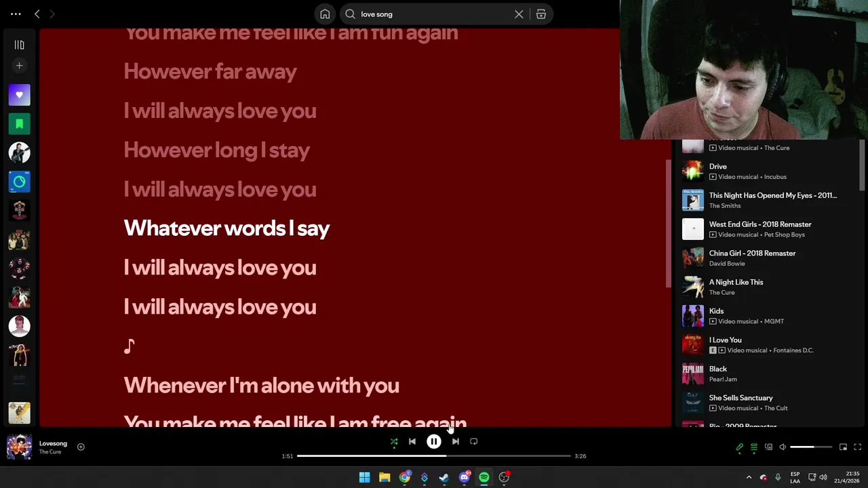Open the green bookmark Your Episodes item
Viewport: 868px width, 488px height.
[19, 124]
